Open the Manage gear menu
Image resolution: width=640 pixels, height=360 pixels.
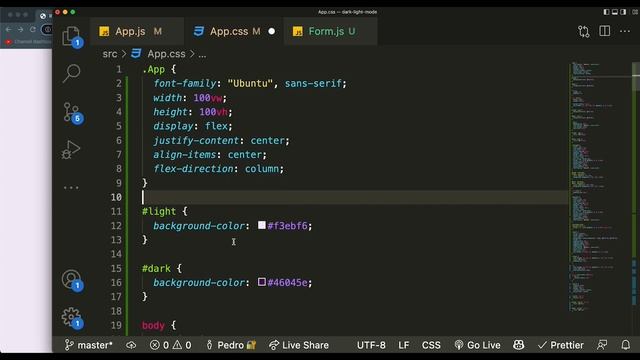(72, 318)
